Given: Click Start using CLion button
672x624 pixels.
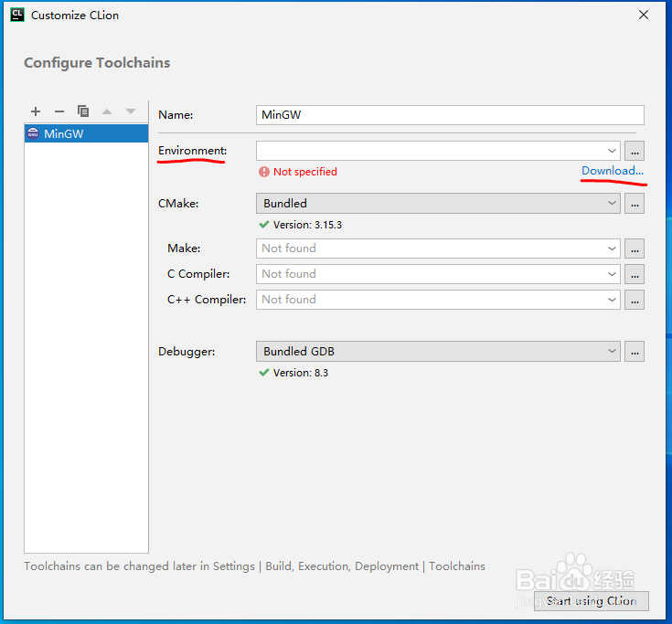Looking at the screenshot, I should (x=592, y=601).
